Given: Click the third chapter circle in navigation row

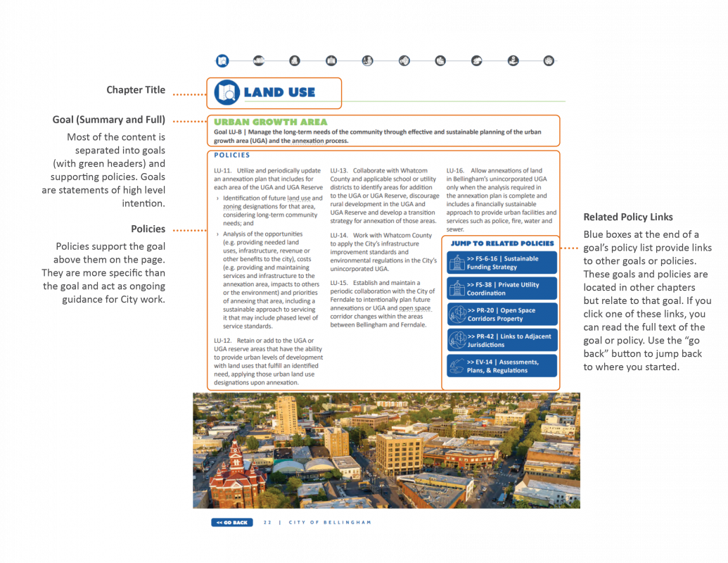Looking at the screenshot, I should click(294, 61).
